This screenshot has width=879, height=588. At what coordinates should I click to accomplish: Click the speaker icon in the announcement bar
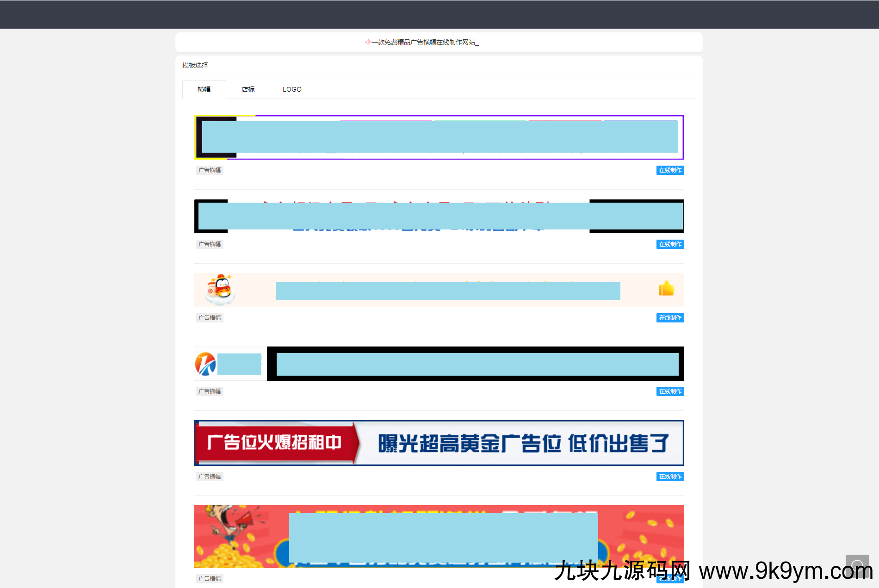click(x=367, y=42)
